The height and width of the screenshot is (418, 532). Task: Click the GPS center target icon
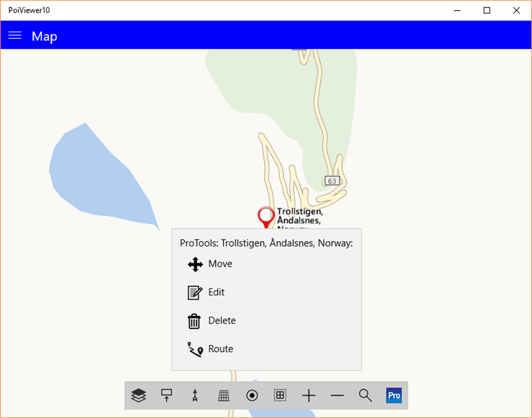point(252,395)
